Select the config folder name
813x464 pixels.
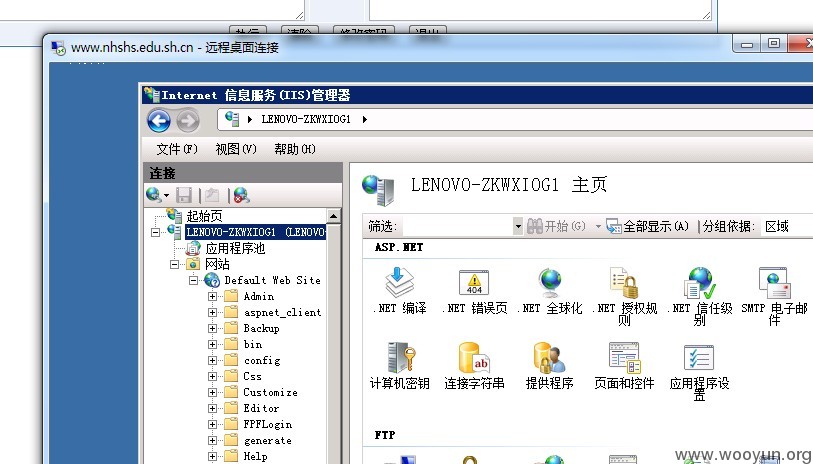tap(262, 360)
